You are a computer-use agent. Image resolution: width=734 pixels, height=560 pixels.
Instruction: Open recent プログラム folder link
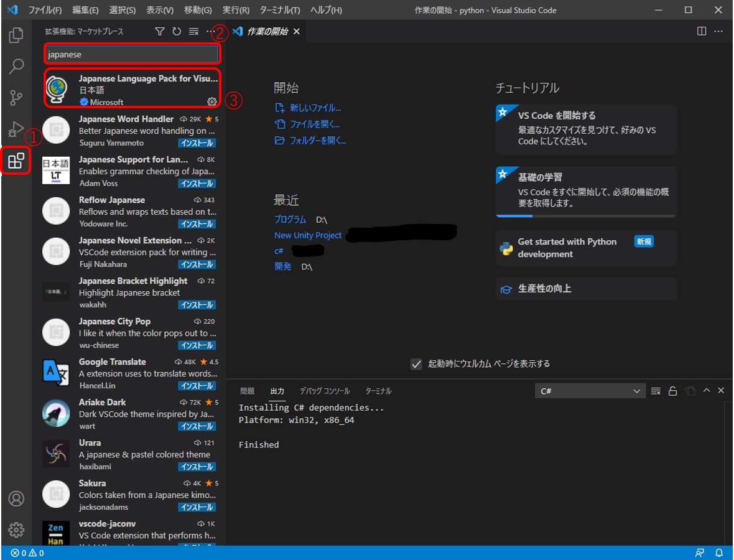[290, 220]
